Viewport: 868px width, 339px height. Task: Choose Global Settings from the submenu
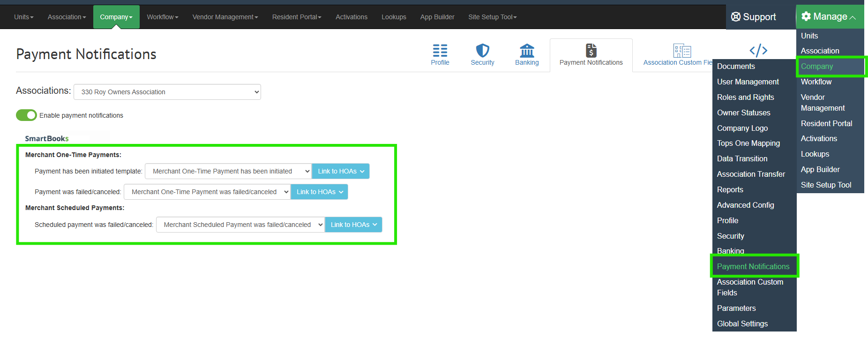742,324
